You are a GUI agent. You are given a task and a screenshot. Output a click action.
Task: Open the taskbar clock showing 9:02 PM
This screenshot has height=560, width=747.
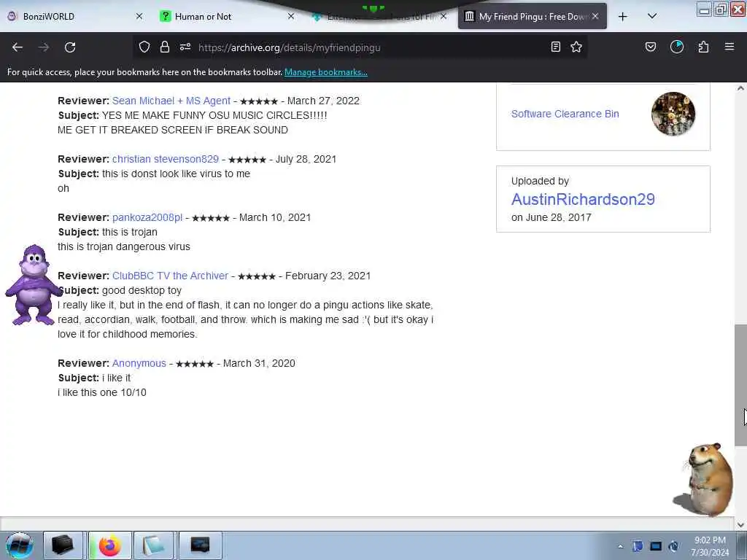click(x=711, y=546)
